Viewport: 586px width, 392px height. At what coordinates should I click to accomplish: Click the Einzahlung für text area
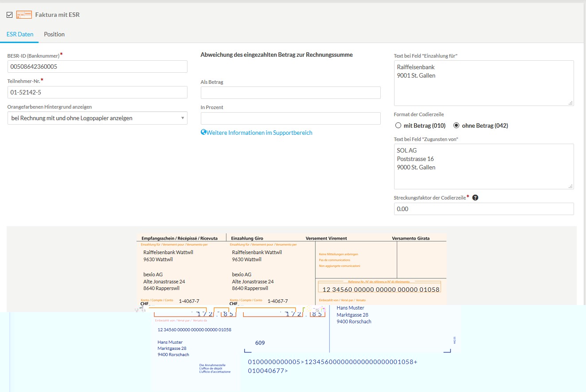[x=483, y=83]
